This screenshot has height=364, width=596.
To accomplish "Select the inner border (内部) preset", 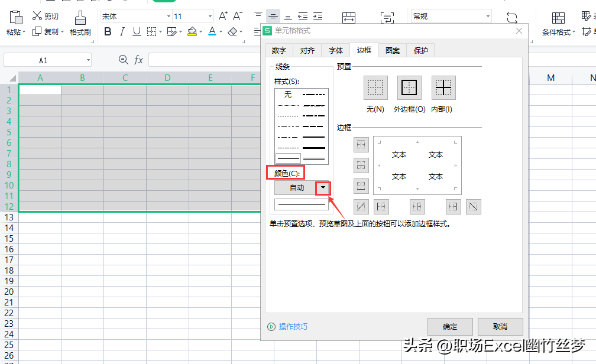I will point(443,88).
